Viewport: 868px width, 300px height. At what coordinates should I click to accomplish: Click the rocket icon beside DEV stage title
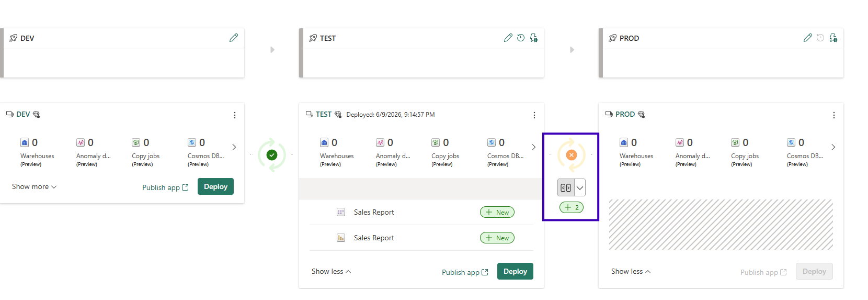14,38
